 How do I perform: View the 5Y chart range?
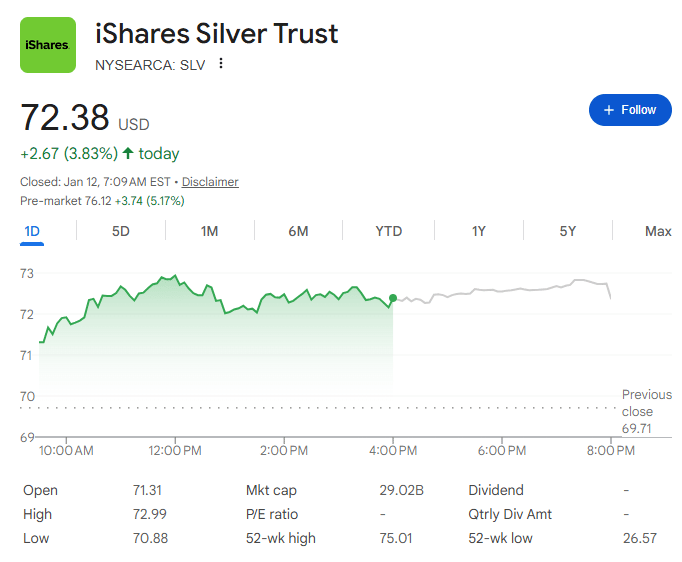click(568, 231)
